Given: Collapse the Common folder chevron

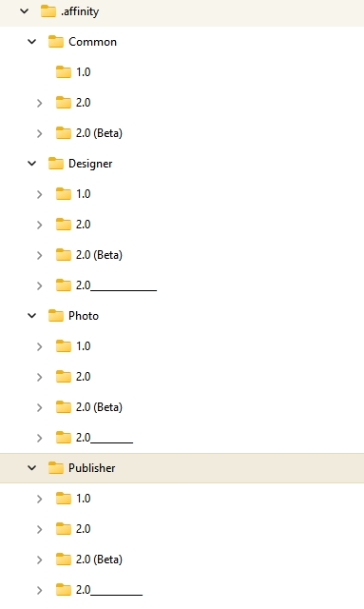Looking at the screenshot, I should 32,42.
